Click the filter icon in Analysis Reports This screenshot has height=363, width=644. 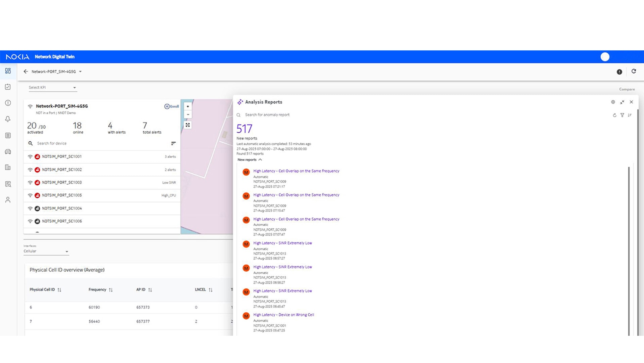pos(622,115)
